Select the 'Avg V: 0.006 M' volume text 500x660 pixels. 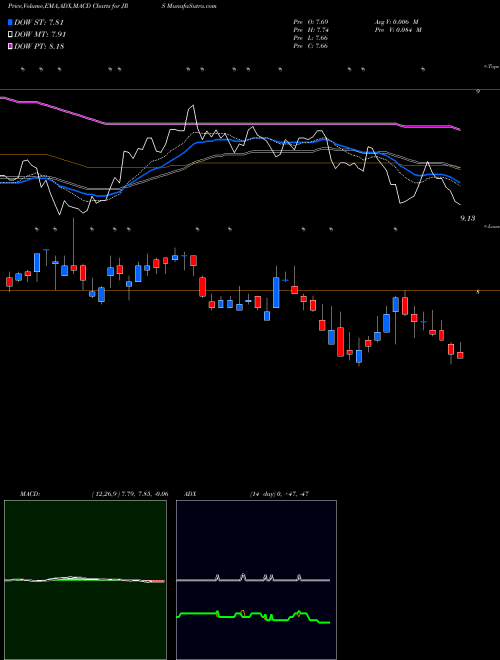tap(397, 22)
